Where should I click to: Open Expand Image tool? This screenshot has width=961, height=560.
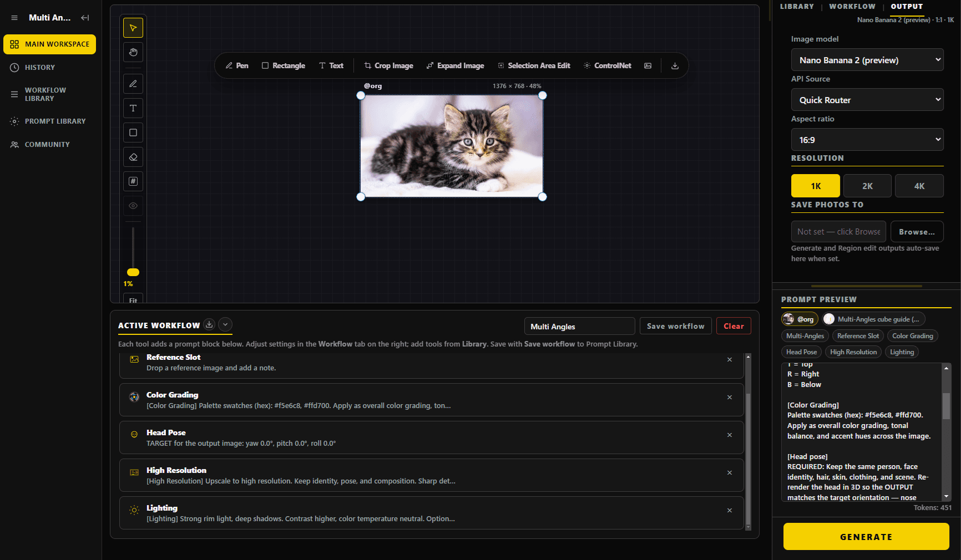point(455,65)
